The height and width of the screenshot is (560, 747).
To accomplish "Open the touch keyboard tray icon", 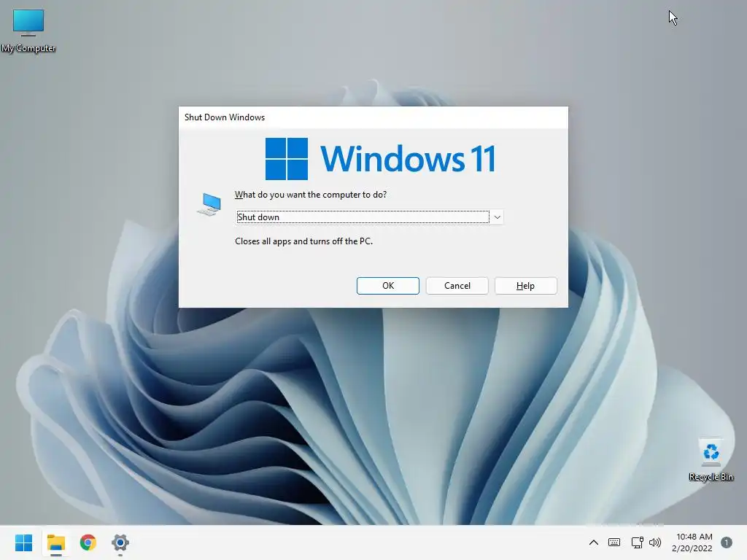I will point(614,542).
